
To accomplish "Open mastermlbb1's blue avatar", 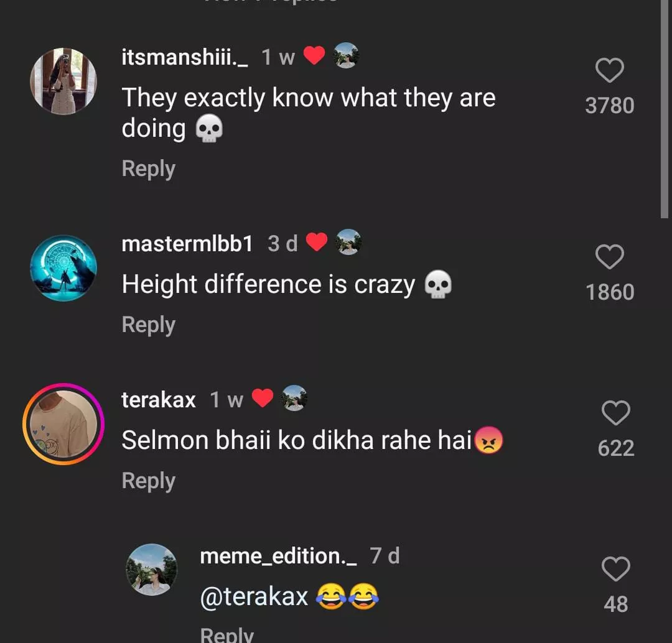I will pyautogui.click(x=63, y=268).
